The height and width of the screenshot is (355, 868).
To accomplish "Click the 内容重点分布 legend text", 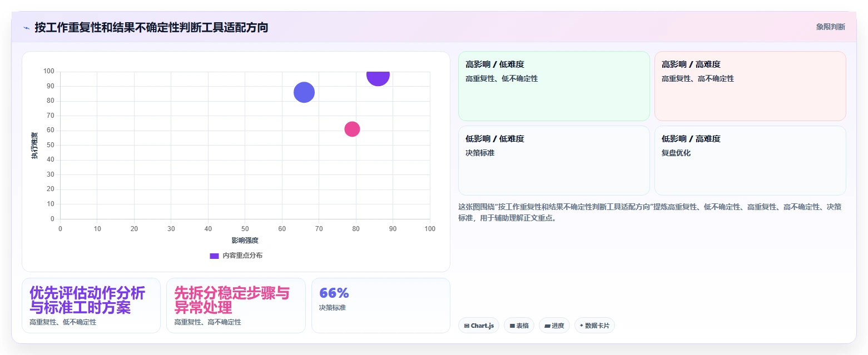I will tap(242, 256).
